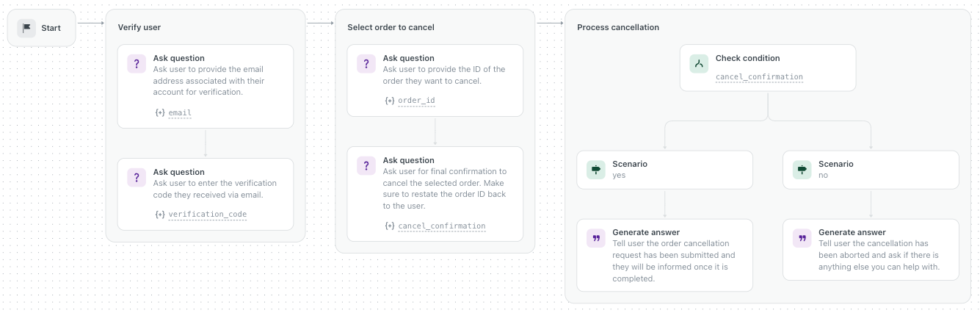The width and height of the screenshot is (980, 313).
Task: Select the 'Process cancellation' group title
Action: click(x=618, y=28)
